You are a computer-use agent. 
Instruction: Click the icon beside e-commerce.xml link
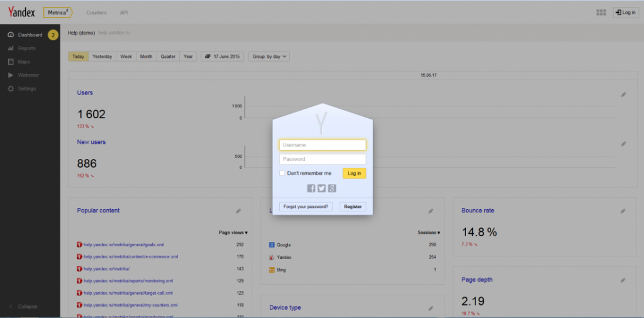[x=79, y=257]
